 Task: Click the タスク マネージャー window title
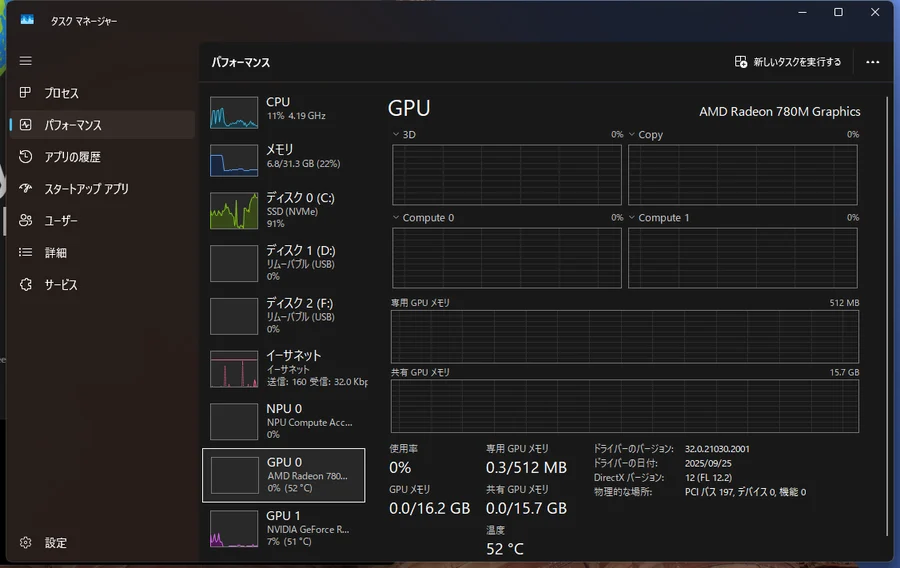point(84,21)
